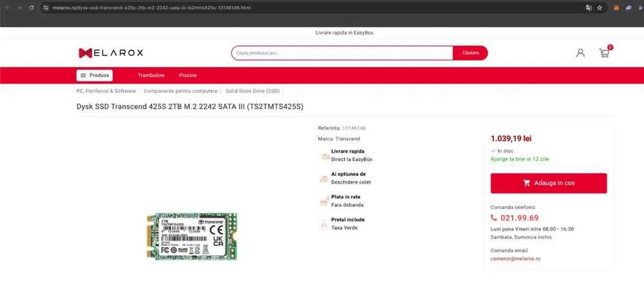Go to Piscine category
644x304 pixels.
pyautogui.click(x=187, y=75)
